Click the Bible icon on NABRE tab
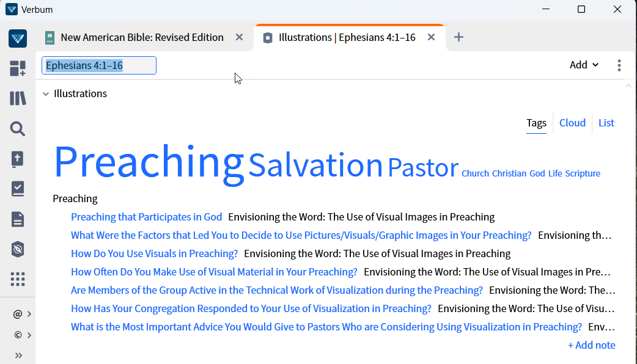The image size is (637, 364). pos(50,37)
